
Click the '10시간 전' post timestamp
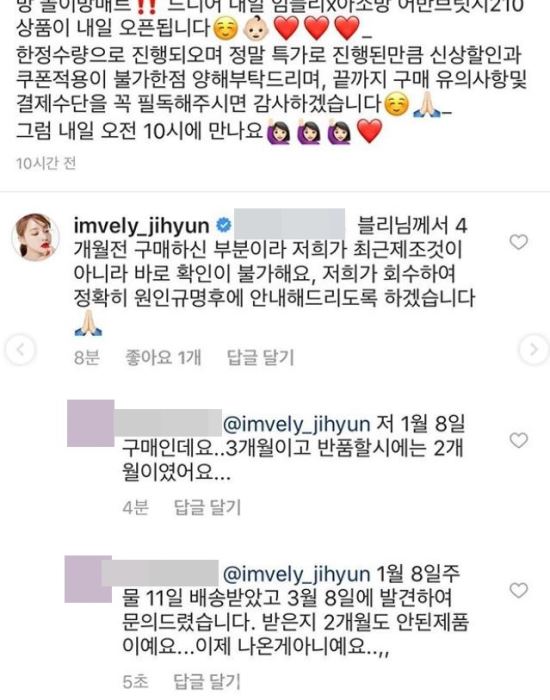(46, 163)
